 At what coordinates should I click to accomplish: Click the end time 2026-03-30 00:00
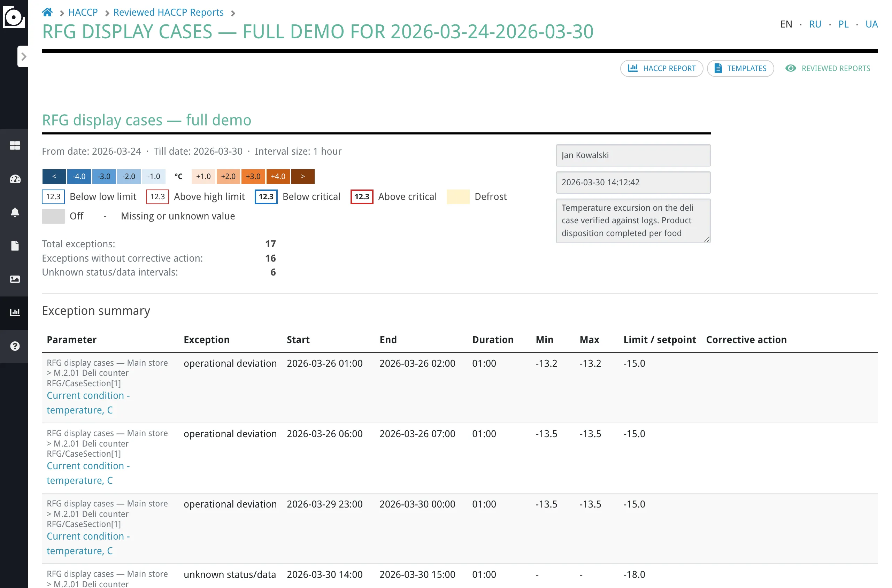click(417, 504)
